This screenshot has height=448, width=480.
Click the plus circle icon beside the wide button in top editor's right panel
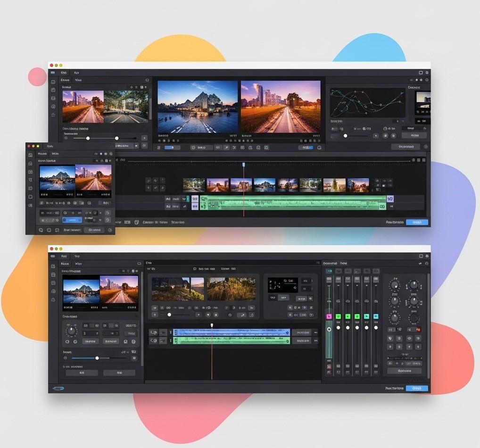click(x=425, y=147)
